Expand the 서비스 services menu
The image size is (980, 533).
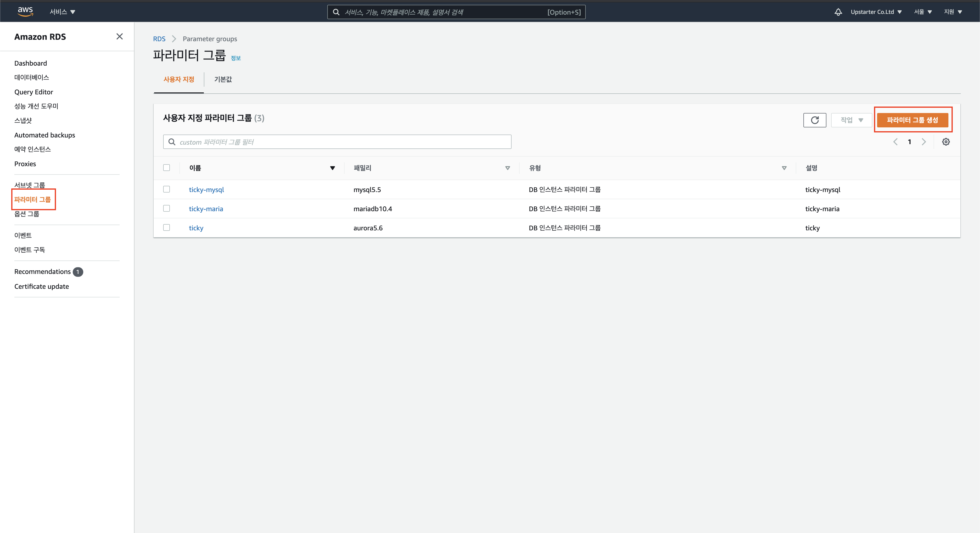[62, 12]
